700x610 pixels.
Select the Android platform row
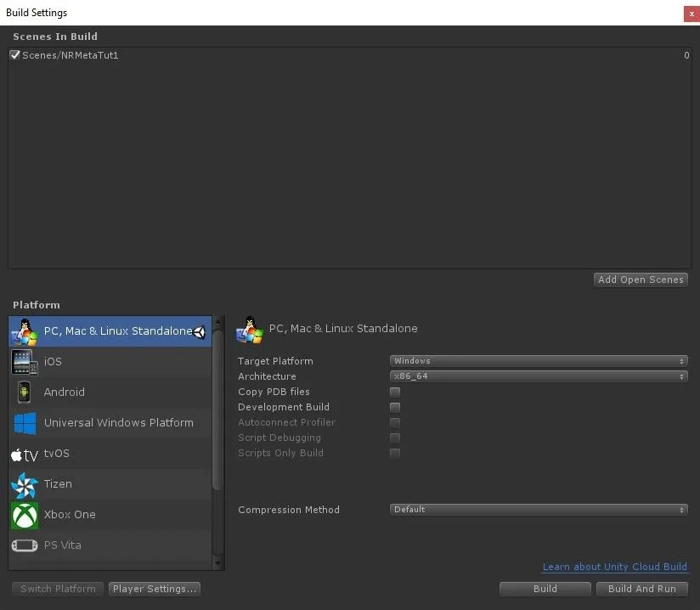tap(110, 393)
